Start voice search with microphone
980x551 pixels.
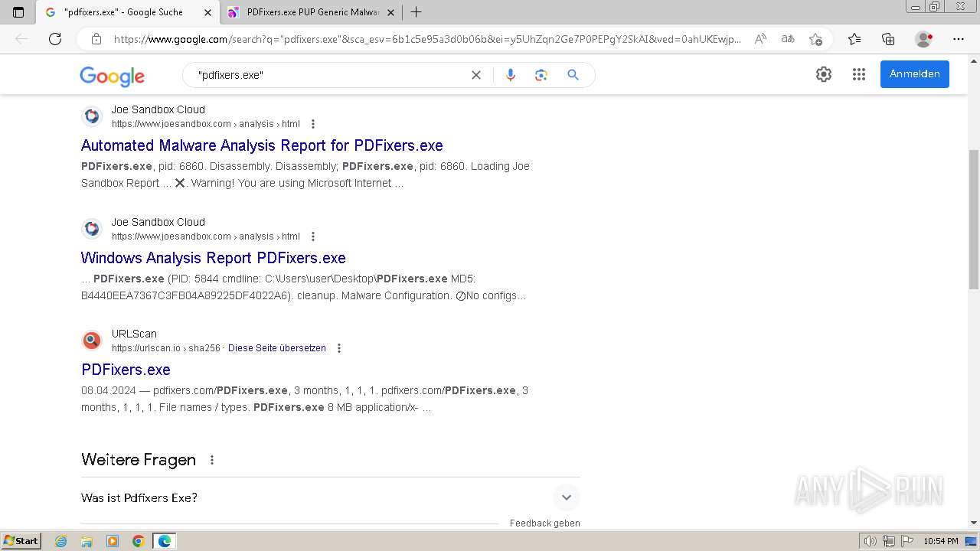[511, 75]
